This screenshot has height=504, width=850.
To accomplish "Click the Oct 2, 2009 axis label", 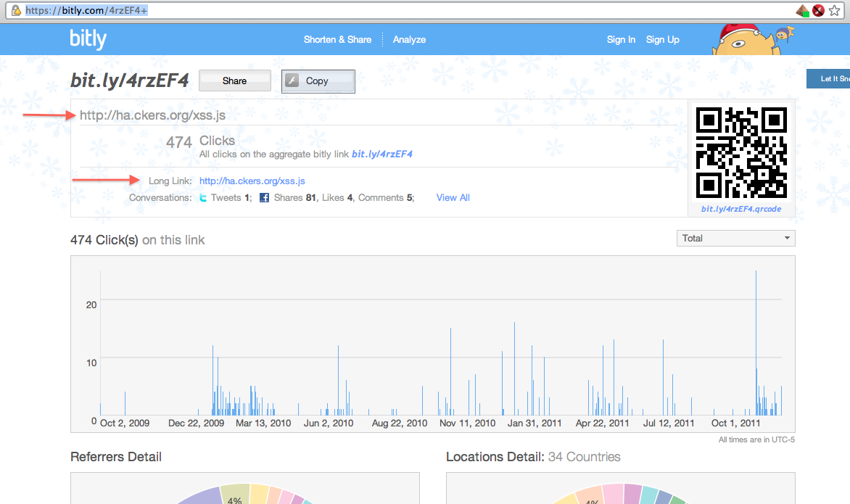I will (x=125, y=424).
